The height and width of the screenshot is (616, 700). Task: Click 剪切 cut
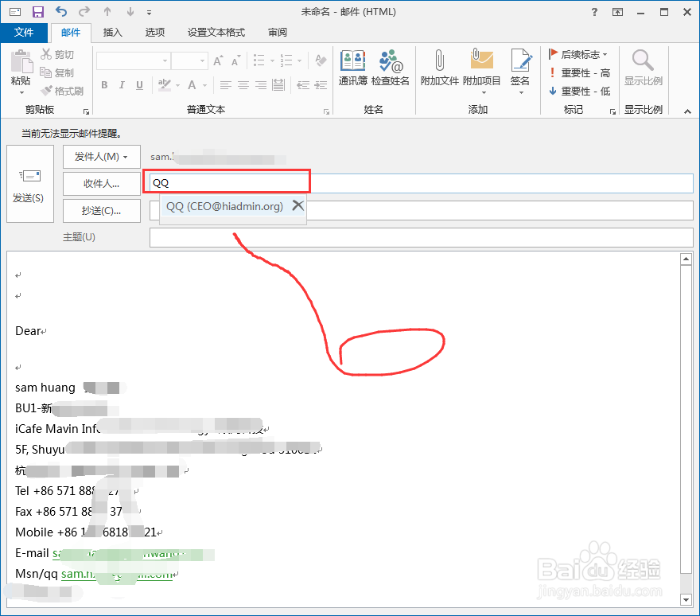(x=57, y=54)
